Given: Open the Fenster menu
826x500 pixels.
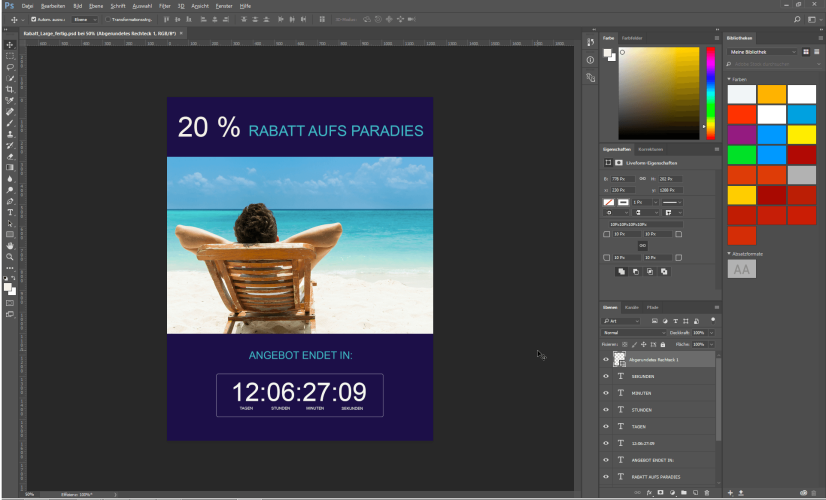Looking at the screenshot, I should tap(224, 6).
